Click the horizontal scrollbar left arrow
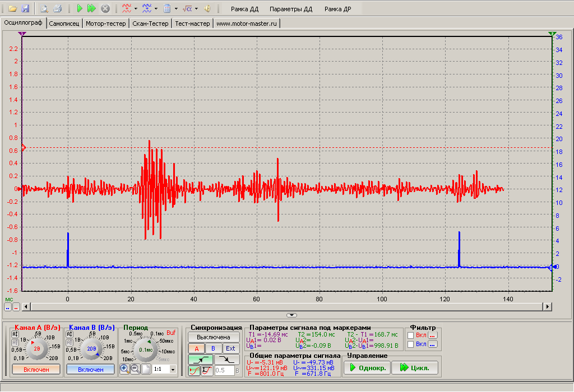Viewport: 574px width, 392px height. click(26, 307)
